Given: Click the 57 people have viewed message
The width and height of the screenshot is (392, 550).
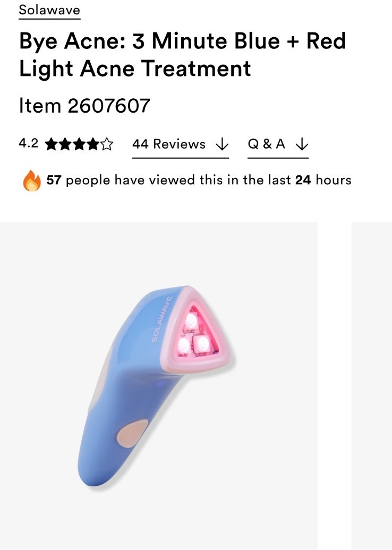Looking at the screenshot, I should click(199, 180).
